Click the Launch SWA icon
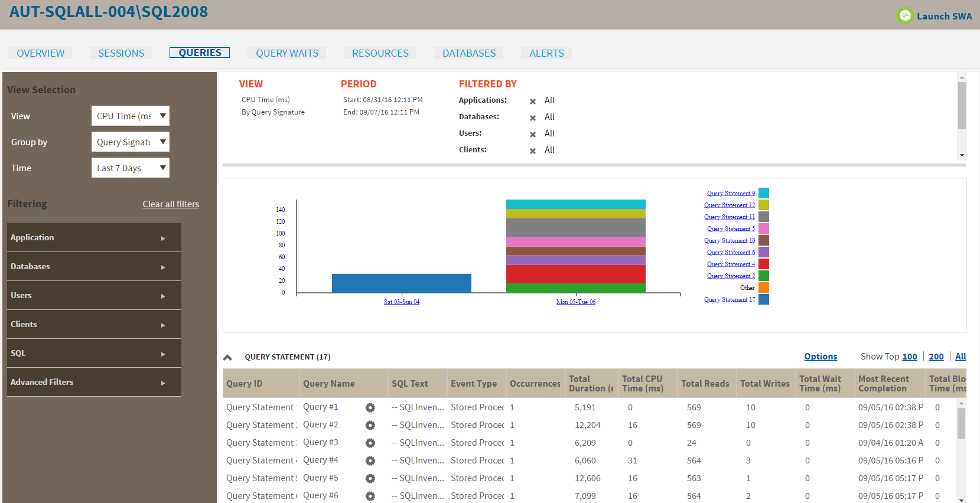Viewport: 980px width, 503px height. click(904, 16)
